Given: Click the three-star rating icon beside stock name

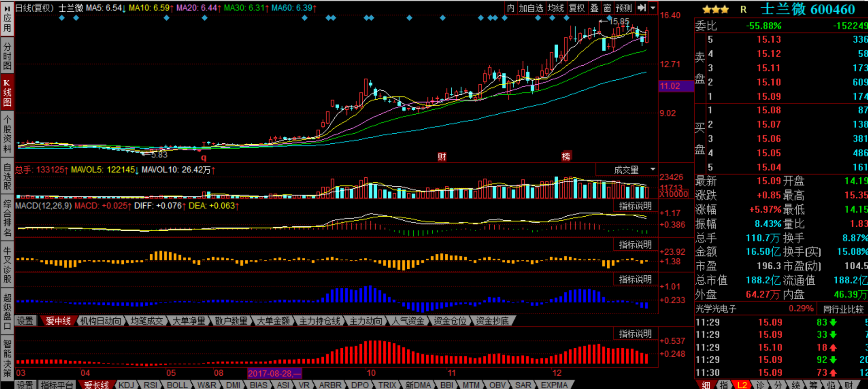Looking at the screenshot, I should tap(715, 9).
